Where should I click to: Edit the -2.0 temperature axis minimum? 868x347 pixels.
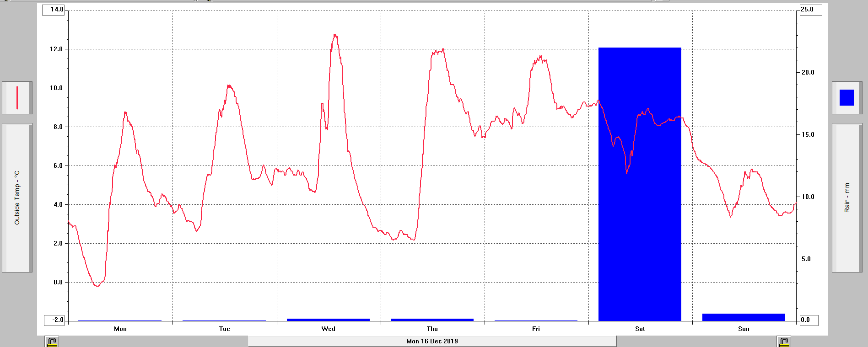click(54, 320)
